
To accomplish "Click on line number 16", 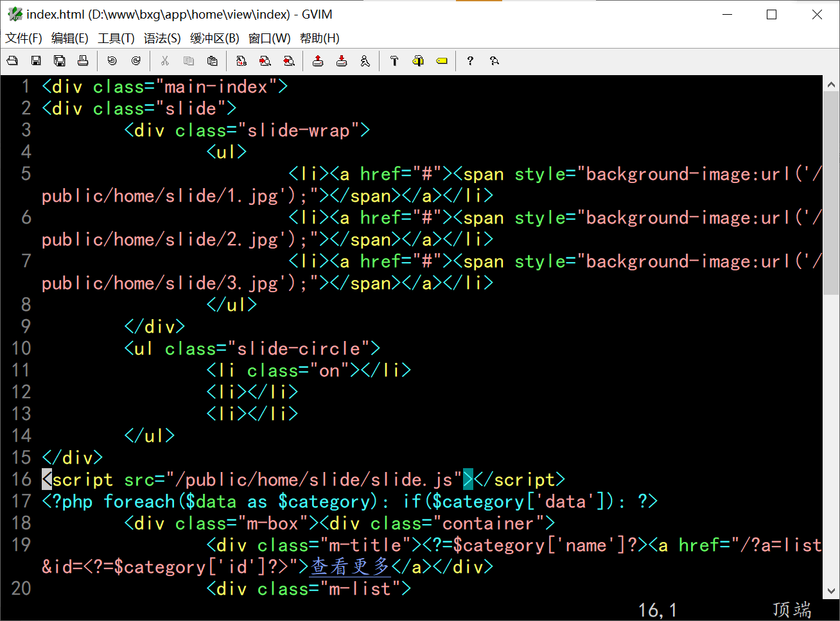I will (x=21, y=479).
